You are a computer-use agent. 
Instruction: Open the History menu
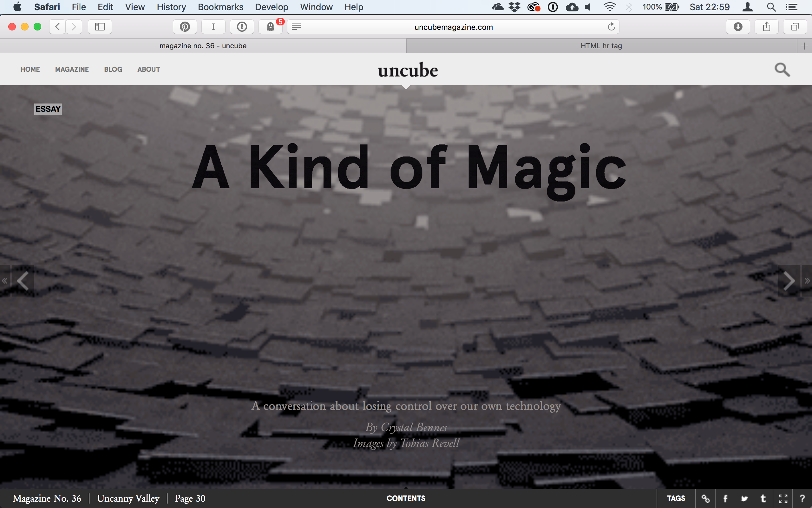click(171, 7)
